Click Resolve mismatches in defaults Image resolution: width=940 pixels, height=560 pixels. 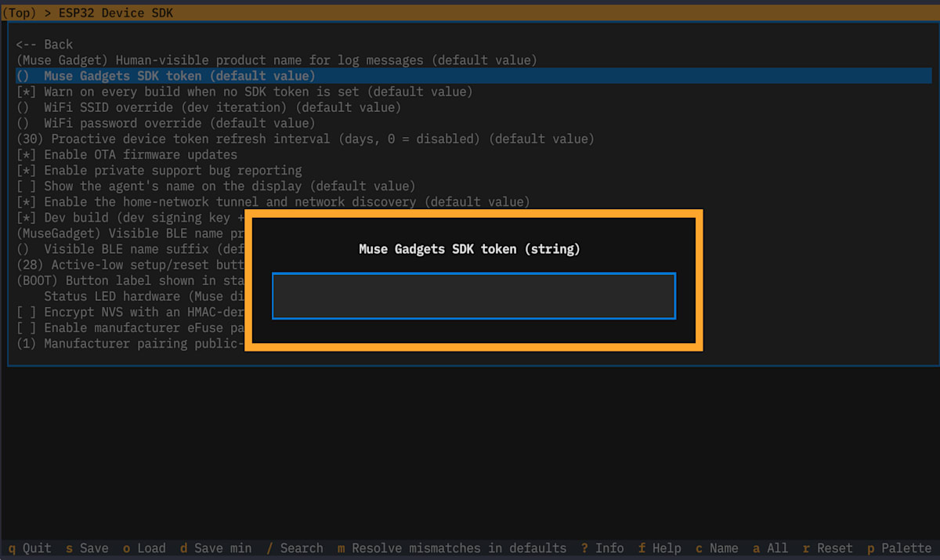(x=452, y=548)
